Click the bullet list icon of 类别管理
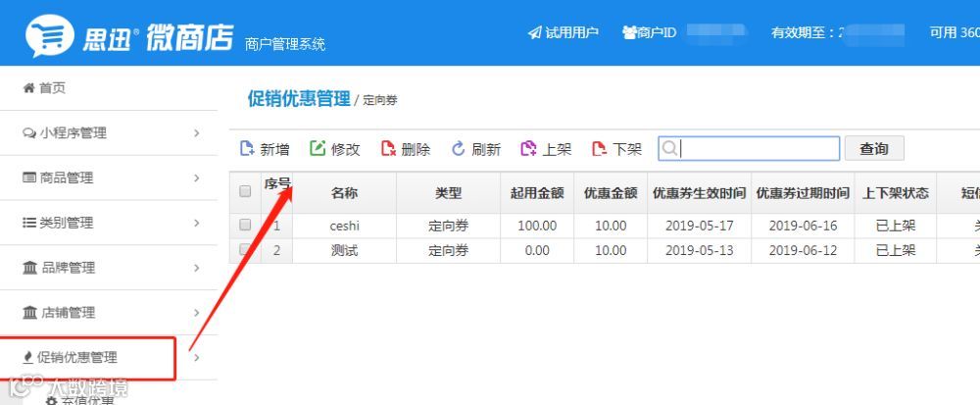Screen dimensions: 980x405 29,224
